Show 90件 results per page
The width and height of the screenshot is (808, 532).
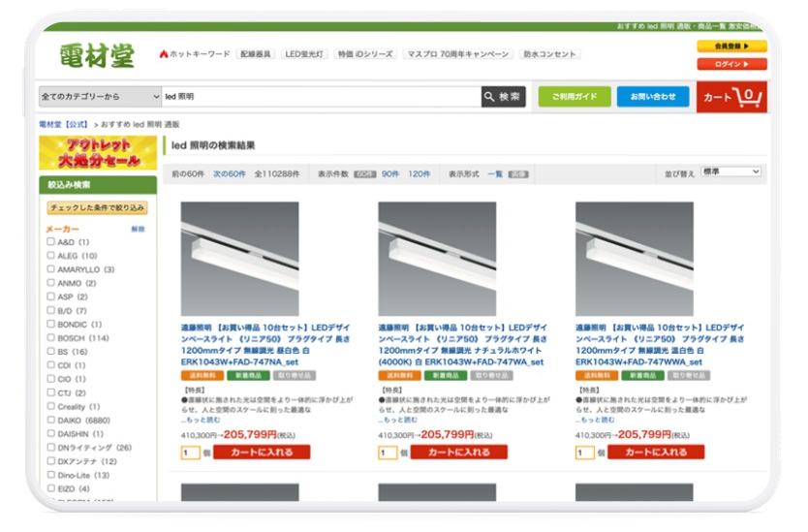coord(390,173)
